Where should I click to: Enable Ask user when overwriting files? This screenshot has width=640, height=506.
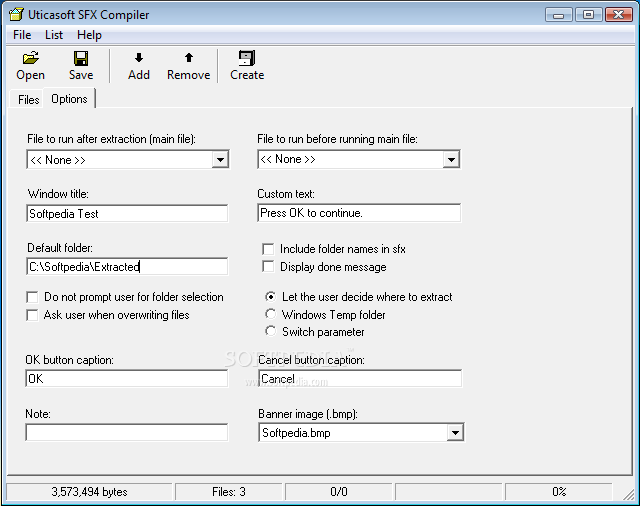click(32, 315)
